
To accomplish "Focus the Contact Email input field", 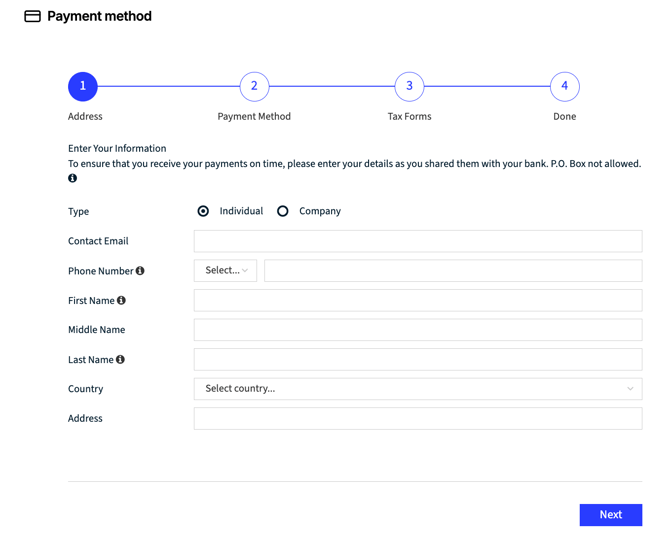I will [x=417, y=241].
